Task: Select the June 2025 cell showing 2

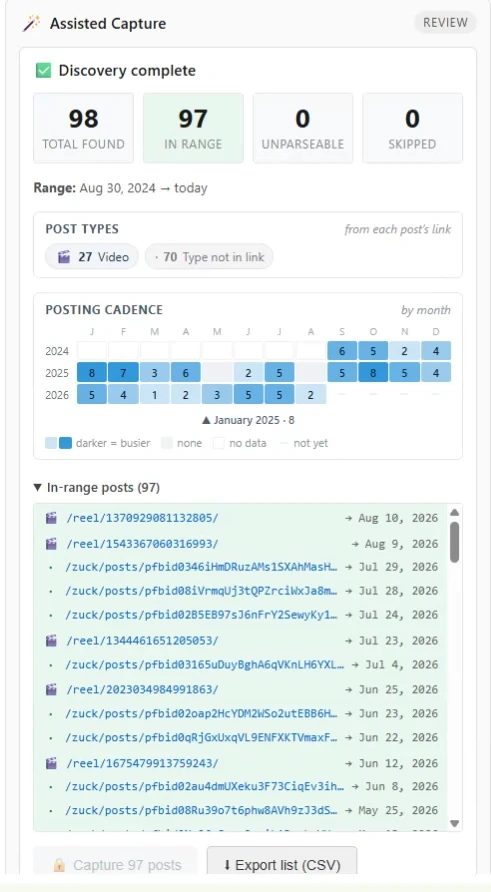Action: tap(249, 373)
